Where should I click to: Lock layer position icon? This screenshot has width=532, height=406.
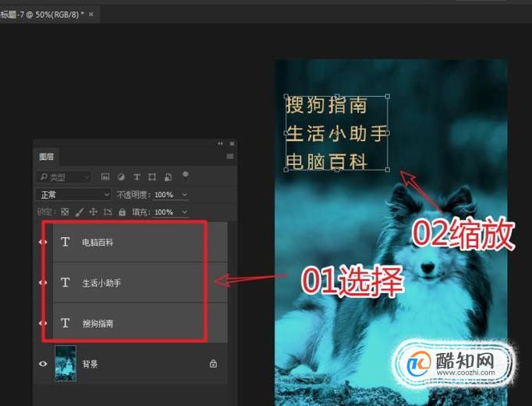pyautogui.click(x=94, y=212)
